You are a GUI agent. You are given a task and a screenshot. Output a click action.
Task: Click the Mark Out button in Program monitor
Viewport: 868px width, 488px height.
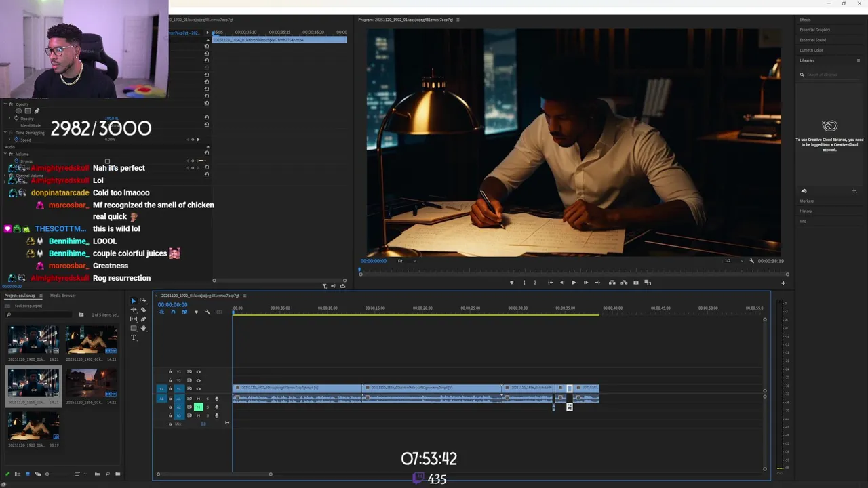coord(535,283)
